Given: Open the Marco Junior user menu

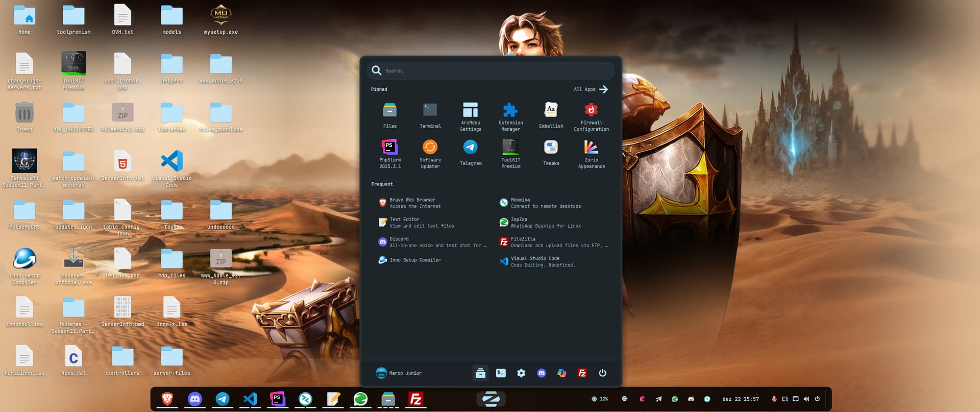Looking at the screenshot, I should (399, 373).
